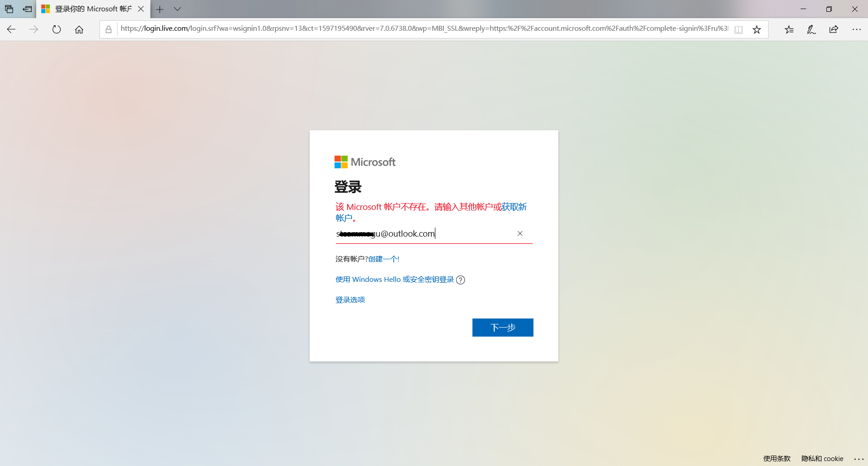This screenshot has width=868, height=466.
Task: Click the Microsoft logo
Action: click(x=365, y=162)
